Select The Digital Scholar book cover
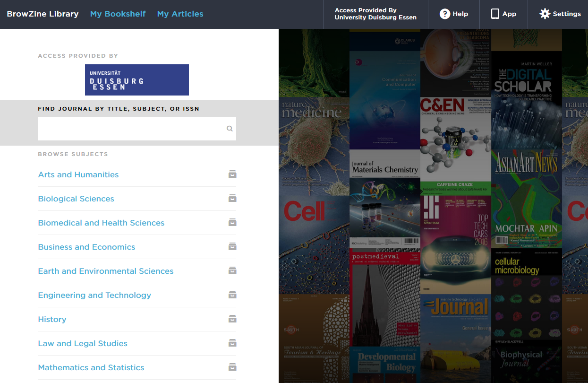The width and height of the screenshot is (588, 383). (x=526, y=99)
